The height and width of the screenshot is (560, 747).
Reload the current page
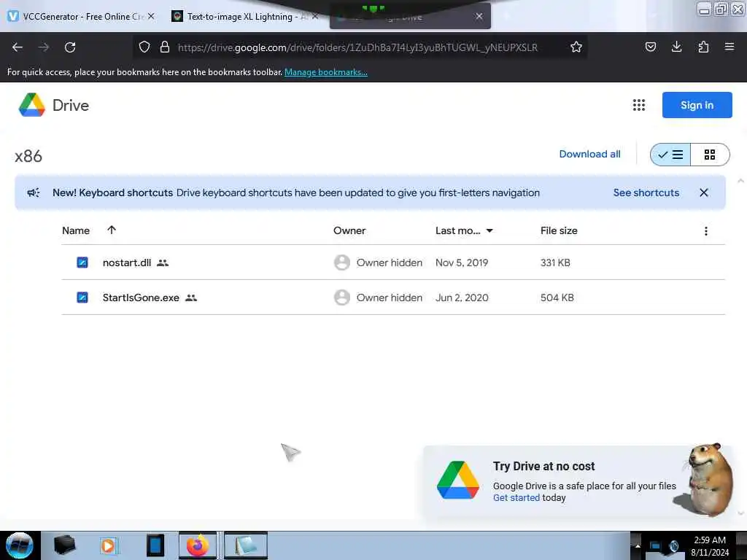coord(70,47)
